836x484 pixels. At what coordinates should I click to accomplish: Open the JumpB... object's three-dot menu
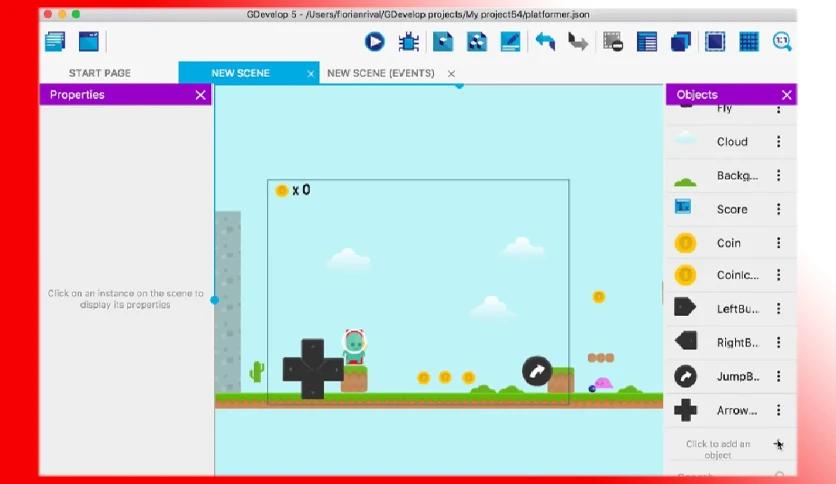pos(778,376)
